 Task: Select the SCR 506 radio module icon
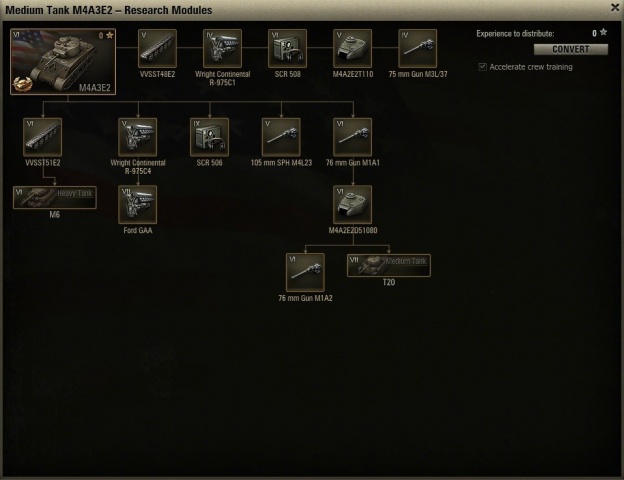pos(209,137)
